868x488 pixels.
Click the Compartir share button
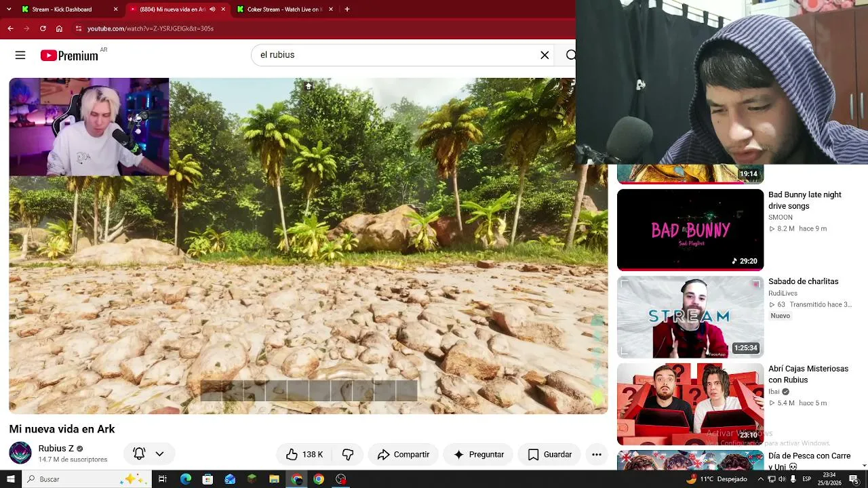(403, 454)
